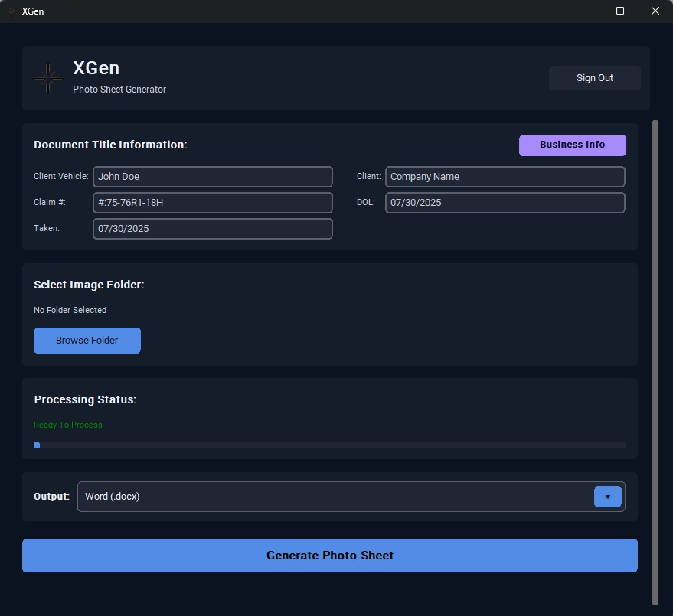Click the processing progress bar handle
The height and width of the screenshot is (616, 673).
pyautogui.click(x=36, y=445)
